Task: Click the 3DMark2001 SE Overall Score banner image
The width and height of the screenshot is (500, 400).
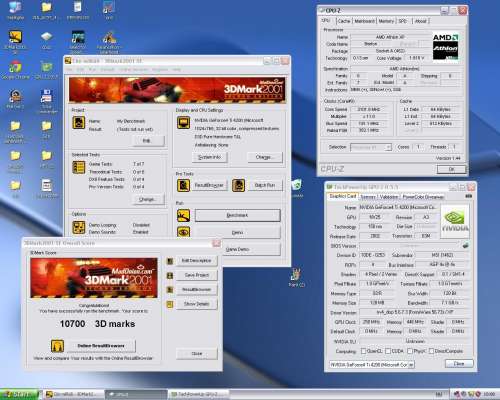Action: pyautogui.click(x=94, y=278)
